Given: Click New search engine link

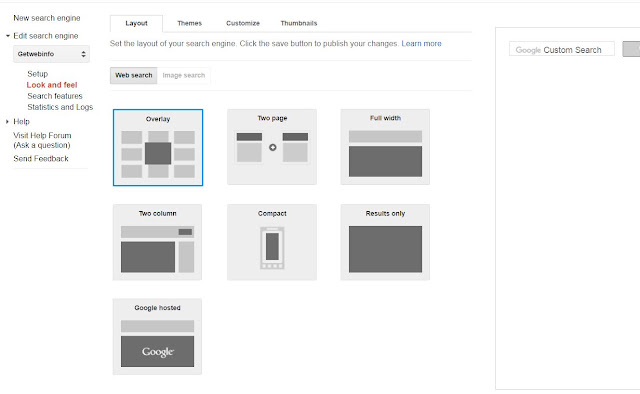Looking at the screenshot, I should [47, 18].
